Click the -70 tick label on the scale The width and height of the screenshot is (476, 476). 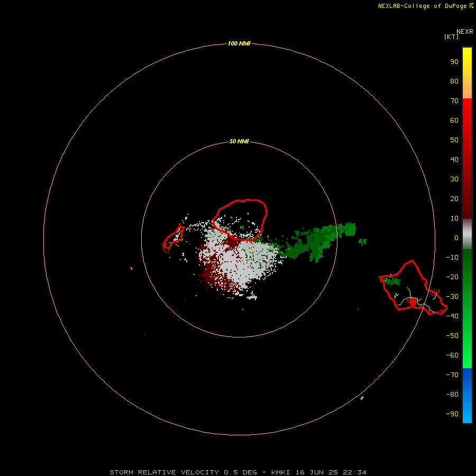452,375
